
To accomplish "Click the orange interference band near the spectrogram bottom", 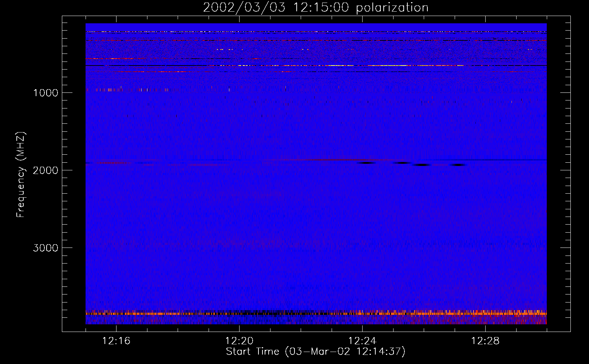I will click(x=316, y=313).
